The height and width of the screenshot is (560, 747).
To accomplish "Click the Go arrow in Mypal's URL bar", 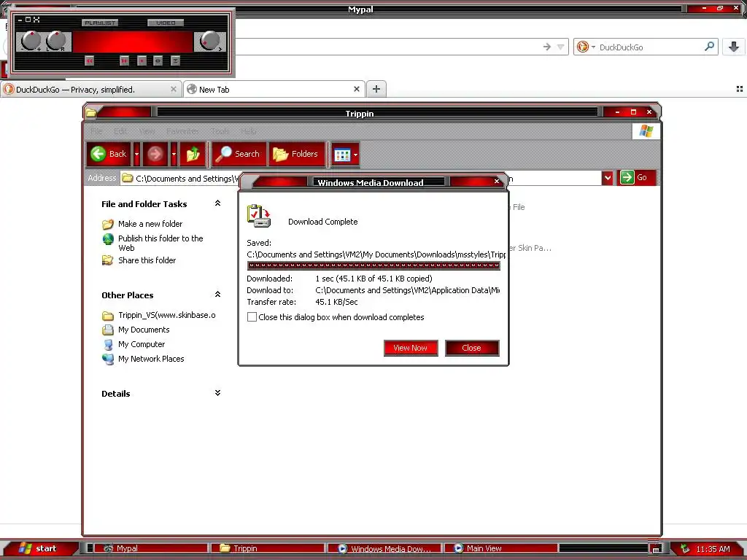I will pos(547,47).
